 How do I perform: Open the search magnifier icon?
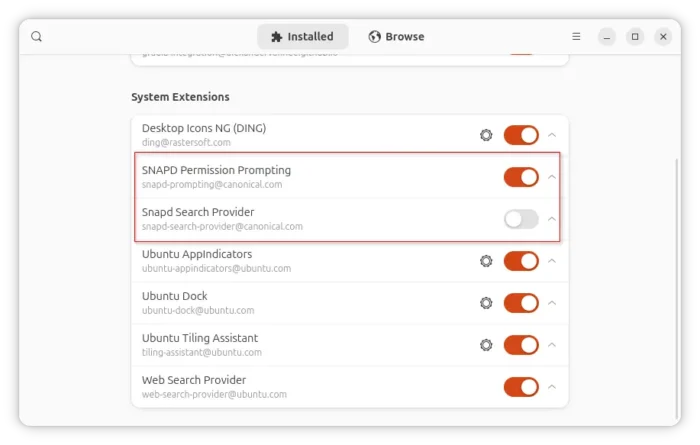click(37, 37)
